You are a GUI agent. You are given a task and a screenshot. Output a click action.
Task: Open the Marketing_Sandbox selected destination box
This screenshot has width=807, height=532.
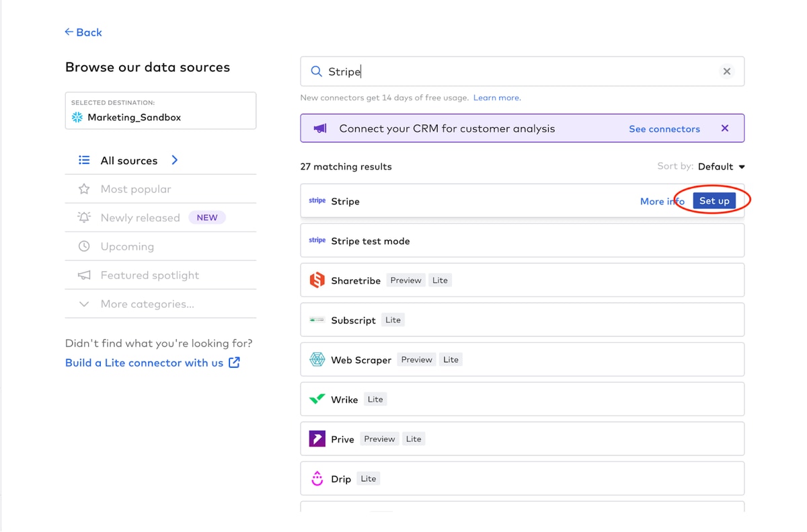click(161, 110)
